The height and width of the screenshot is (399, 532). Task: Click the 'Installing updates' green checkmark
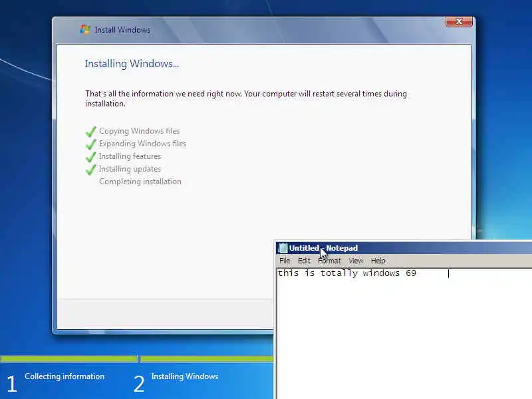[91, 170]
